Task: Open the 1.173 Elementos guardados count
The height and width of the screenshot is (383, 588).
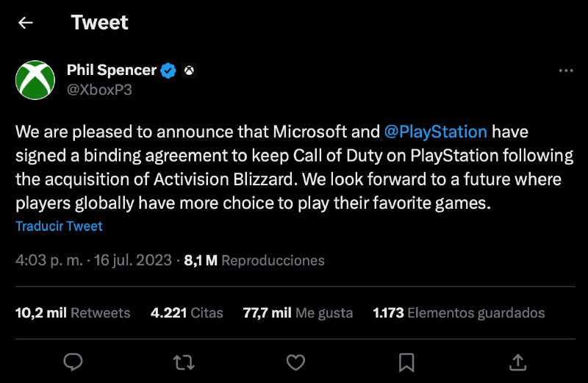Action: click(x=459, y=312)
